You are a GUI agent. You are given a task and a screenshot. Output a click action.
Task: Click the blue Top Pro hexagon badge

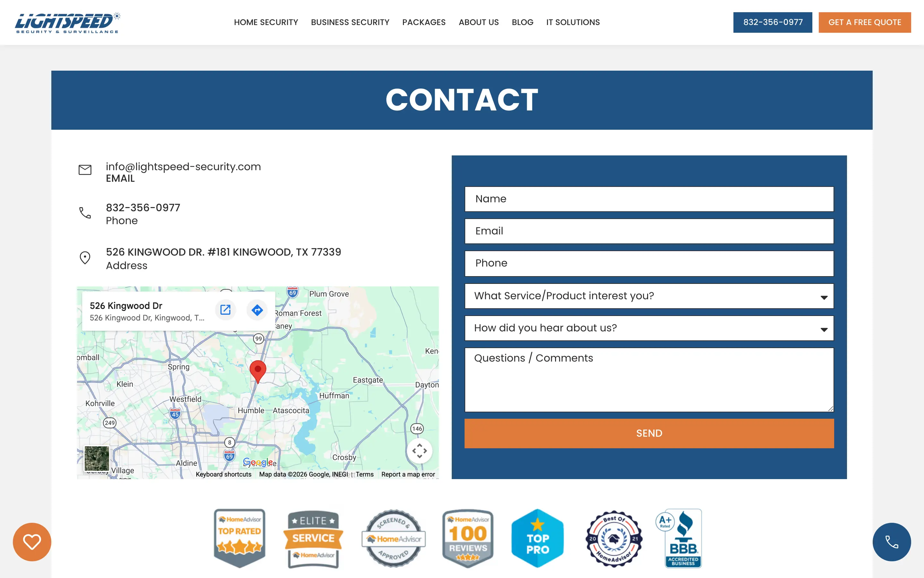click(538, 538)
